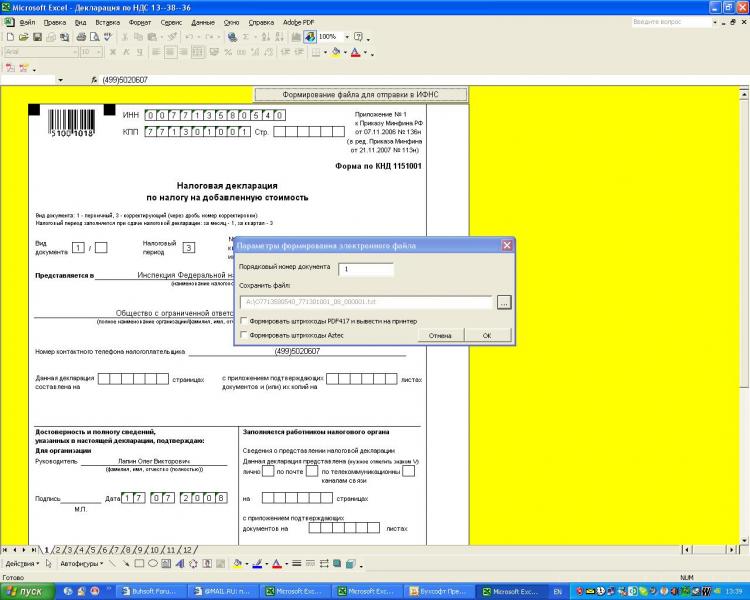Switch to sheet tab 5
Image resolution: width=750 pixels, height=600 pixels.
point(91,549)
